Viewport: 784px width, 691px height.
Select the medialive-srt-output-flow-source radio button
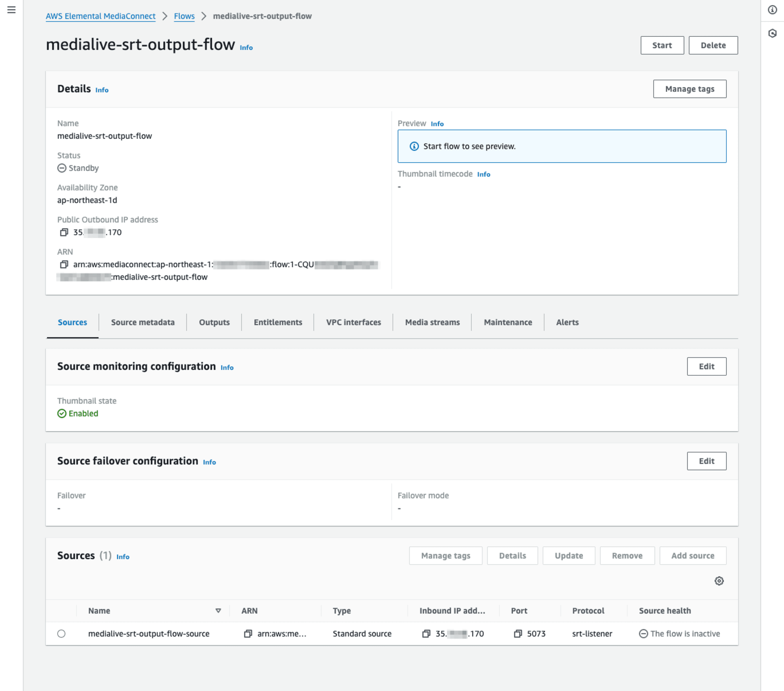tap(61, 633)
